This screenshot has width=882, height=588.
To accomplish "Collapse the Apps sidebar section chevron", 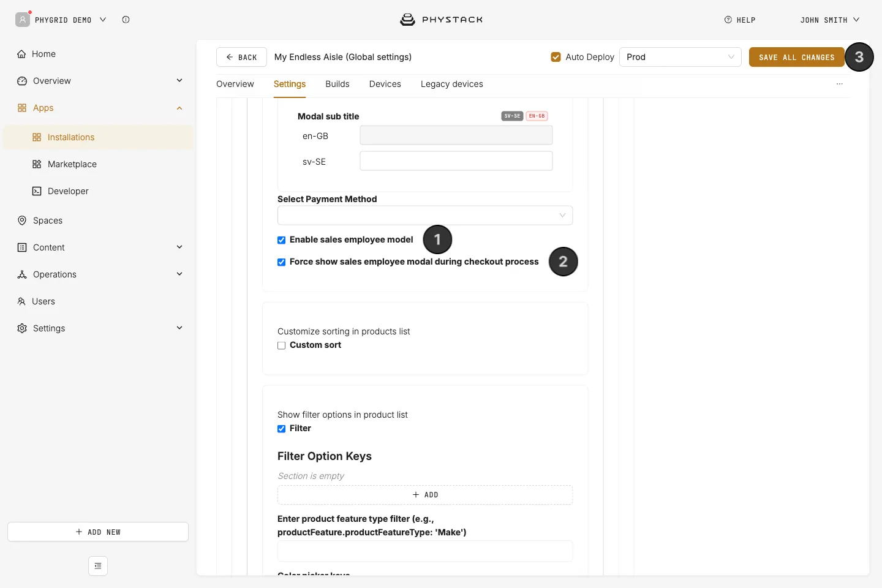I will (179, 108).
